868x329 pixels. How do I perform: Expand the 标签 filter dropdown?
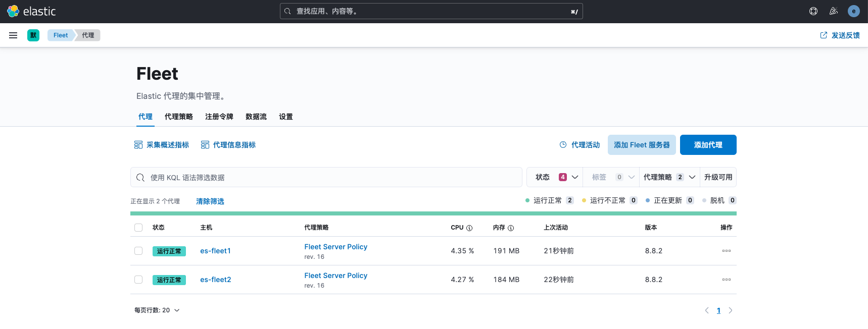point(611,177)
